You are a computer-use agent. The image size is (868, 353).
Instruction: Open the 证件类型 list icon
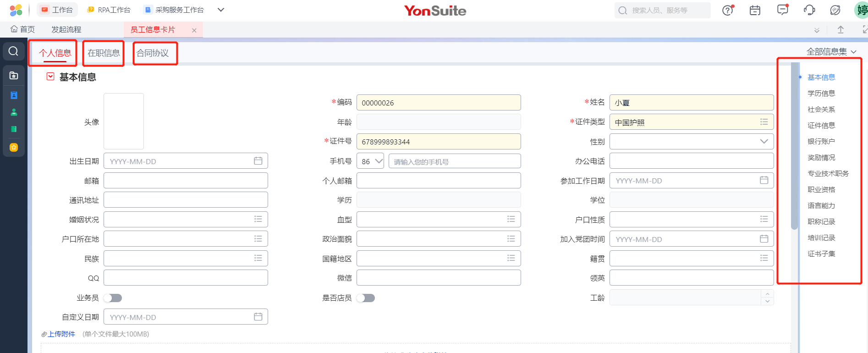coord(764,122)
